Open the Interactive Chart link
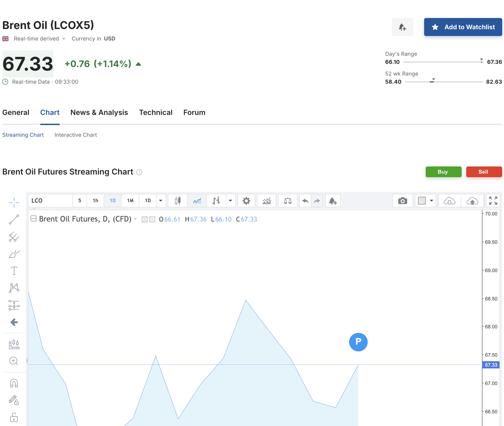The height and width of the screenshot is (426, 504). pyautogui.click(x=75, y=135)
